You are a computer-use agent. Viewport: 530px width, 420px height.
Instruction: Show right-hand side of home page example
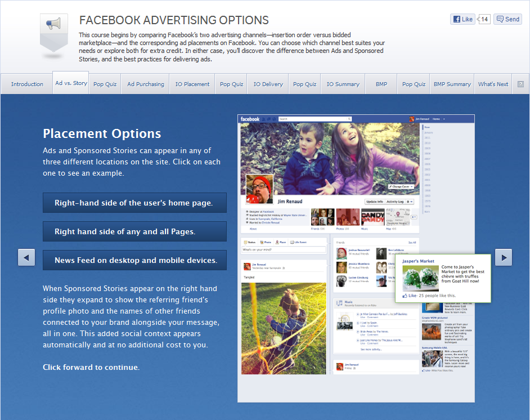click(134, 203)
